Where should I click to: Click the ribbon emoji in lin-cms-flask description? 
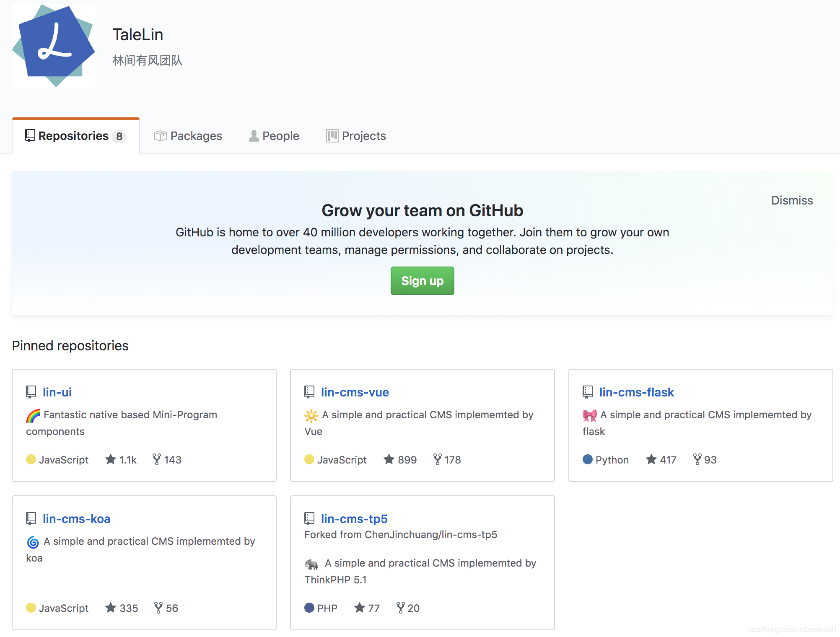click(590, 415)
